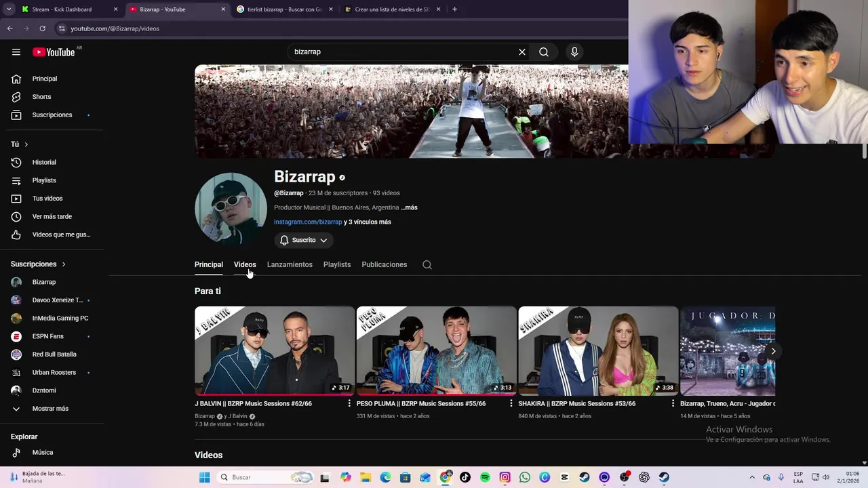This screenshot has height=488, width=868.
Task: Open the YouTube hamburger guide menu
Action: tap(16, 52)
